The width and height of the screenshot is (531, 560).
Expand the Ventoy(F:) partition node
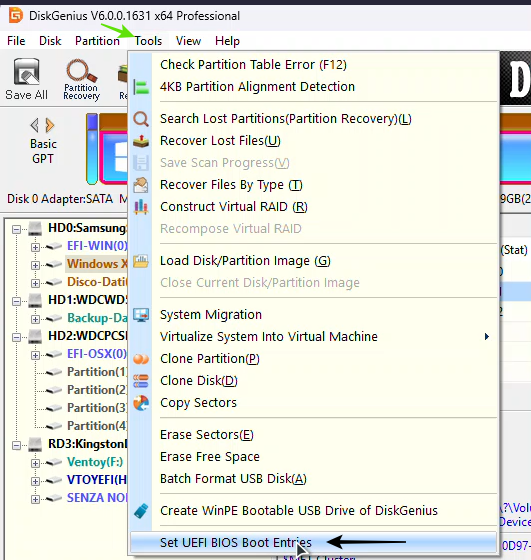pyautogui.click(x=35, y=463)
